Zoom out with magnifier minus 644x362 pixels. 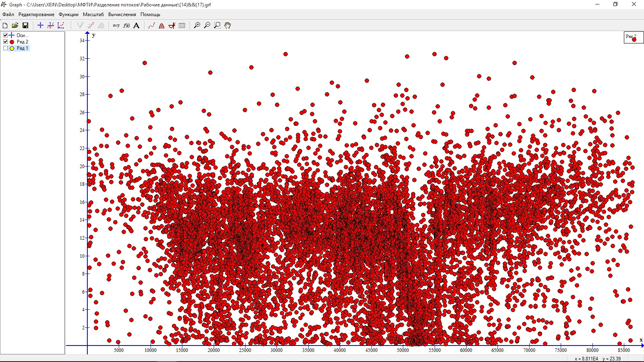click(207, 25)
